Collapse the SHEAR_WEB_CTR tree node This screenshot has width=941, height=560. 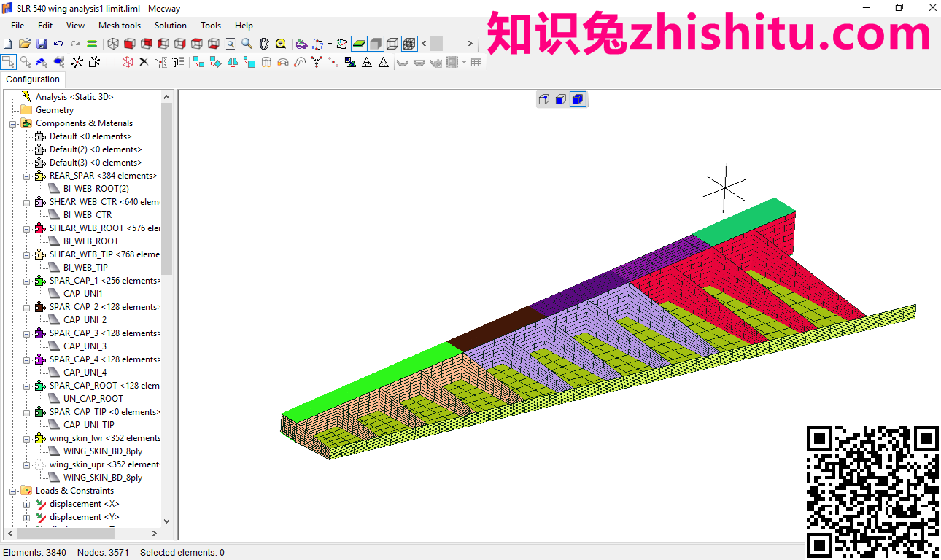click(x=27, y=202)
